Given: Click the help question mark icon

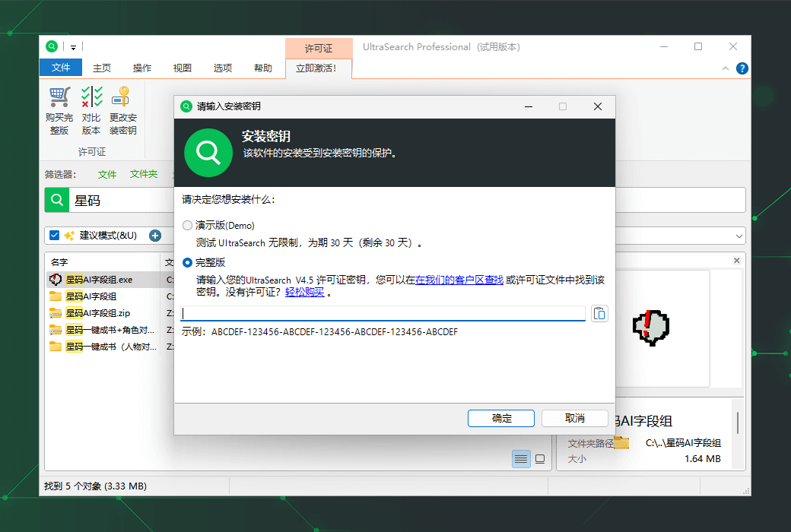Looking at the screenshot, I should (x=742, y=68).
